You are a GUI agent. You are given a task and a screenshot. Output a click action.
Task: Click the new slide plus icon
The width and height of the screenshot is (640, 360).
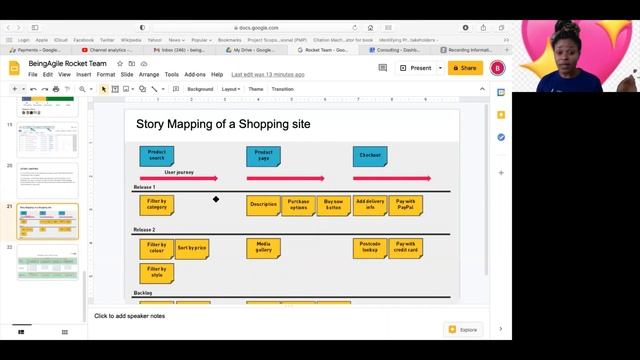pyautogui.click(x=15, y=89)
